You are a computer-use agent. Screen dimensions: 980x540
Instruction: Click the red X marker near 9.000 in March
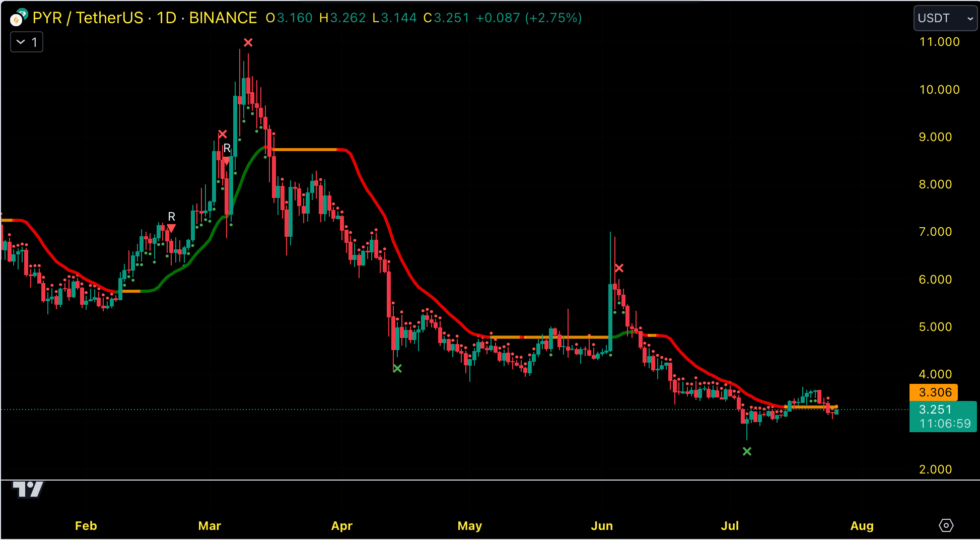pos(223,134)
